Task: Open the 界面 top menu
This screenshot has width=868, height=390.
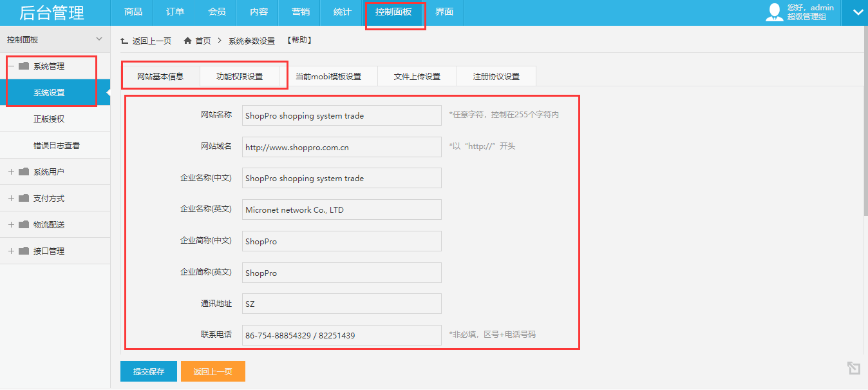Action: pos(444,12)
